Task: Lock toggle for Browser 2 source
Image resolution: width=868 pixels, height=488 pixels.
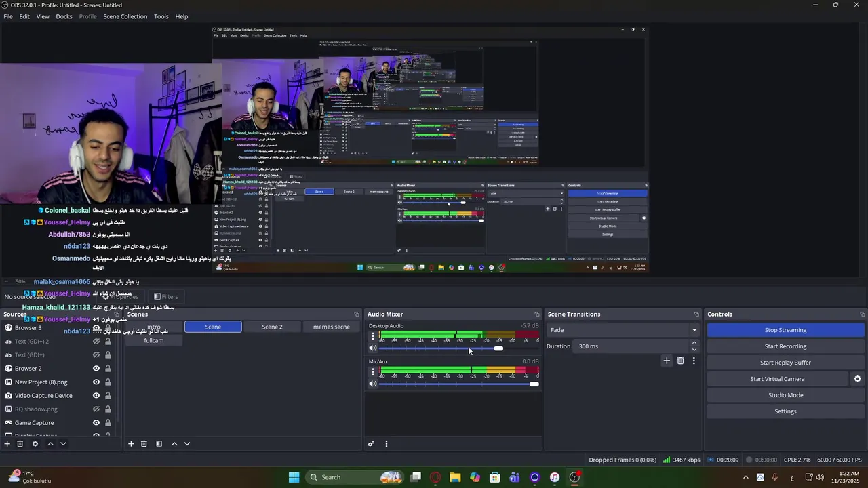Action: click(x=108, y=369)
